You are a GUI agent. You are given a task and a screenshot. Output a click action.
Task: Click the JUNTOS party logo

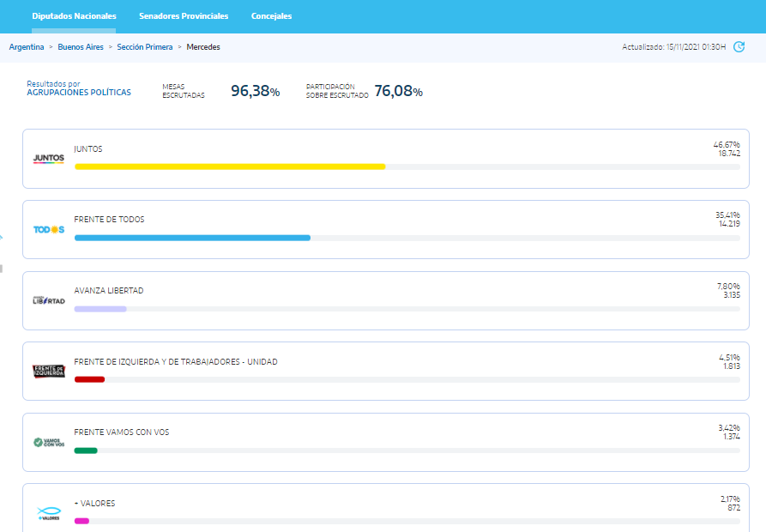(x=48, y=159)
